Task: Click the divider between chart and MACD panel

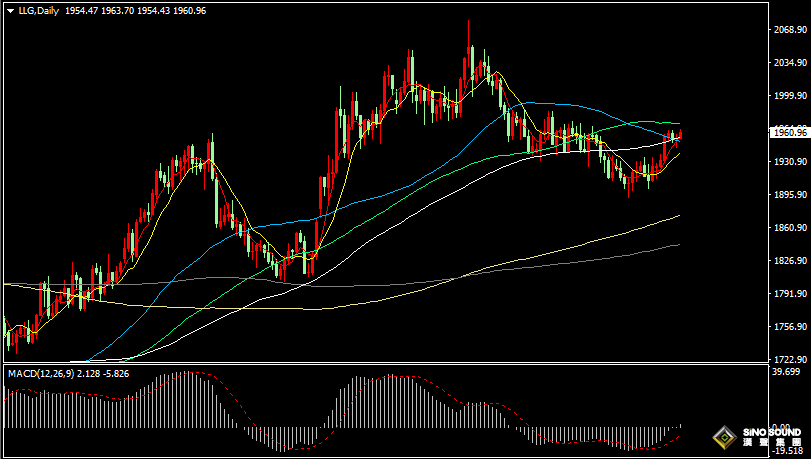Action: (400, 365)
